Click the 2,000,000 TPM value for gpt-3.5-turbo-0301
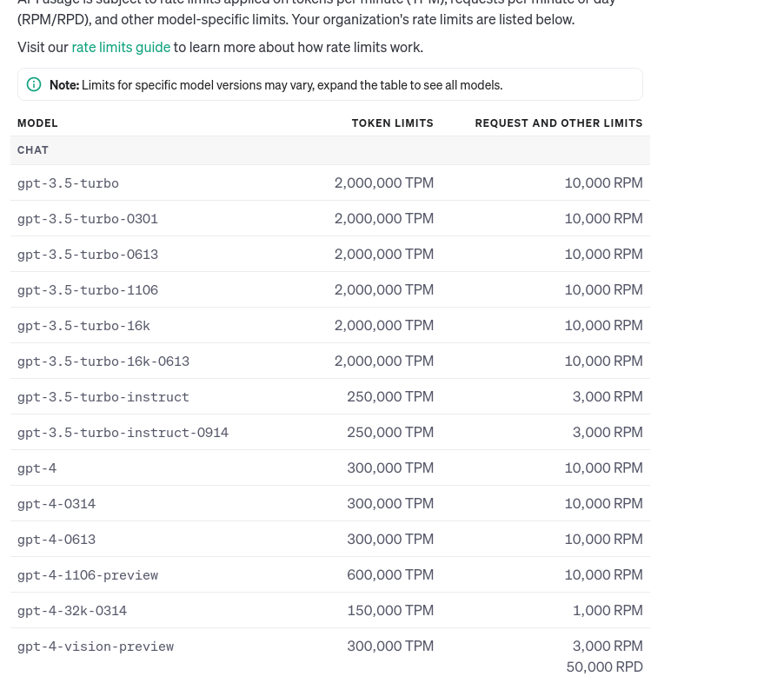 point(384,218)
